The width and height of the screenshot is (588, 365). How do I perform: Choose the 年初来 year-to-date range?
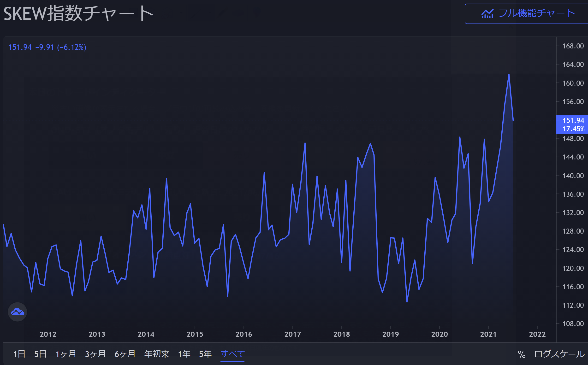[156, 354]
